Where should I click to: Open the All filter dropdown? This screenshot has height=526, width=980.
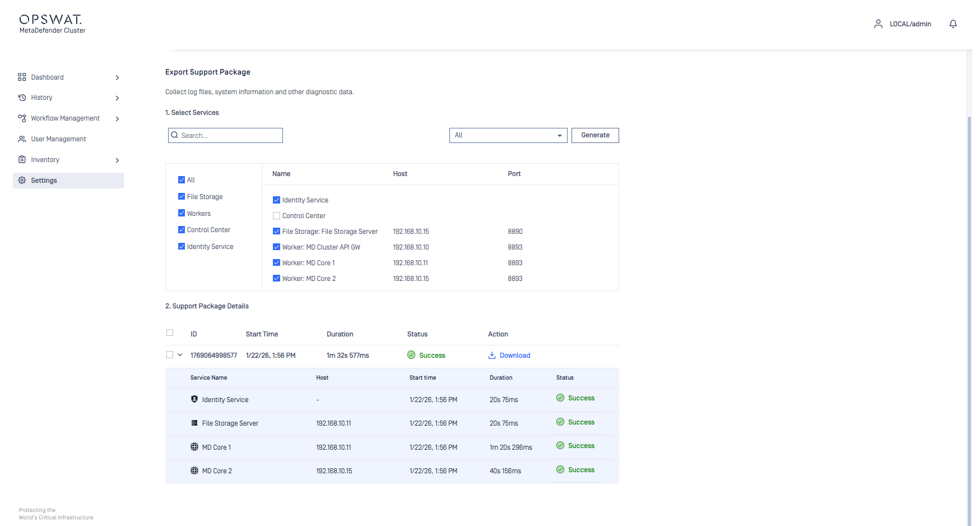coord(508,136)
